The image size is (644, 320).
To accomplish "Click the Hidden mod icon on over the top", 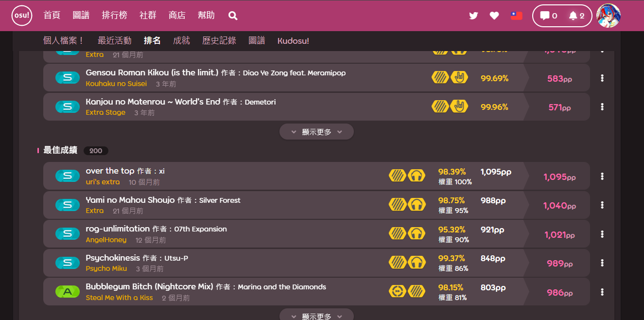I will (398, 176).
